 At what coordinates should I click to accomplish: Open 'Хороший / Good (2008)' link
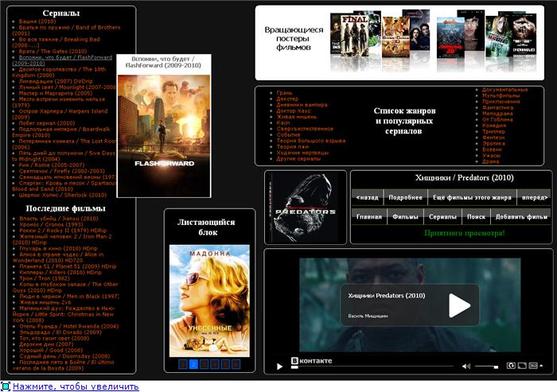pos(51,350)
